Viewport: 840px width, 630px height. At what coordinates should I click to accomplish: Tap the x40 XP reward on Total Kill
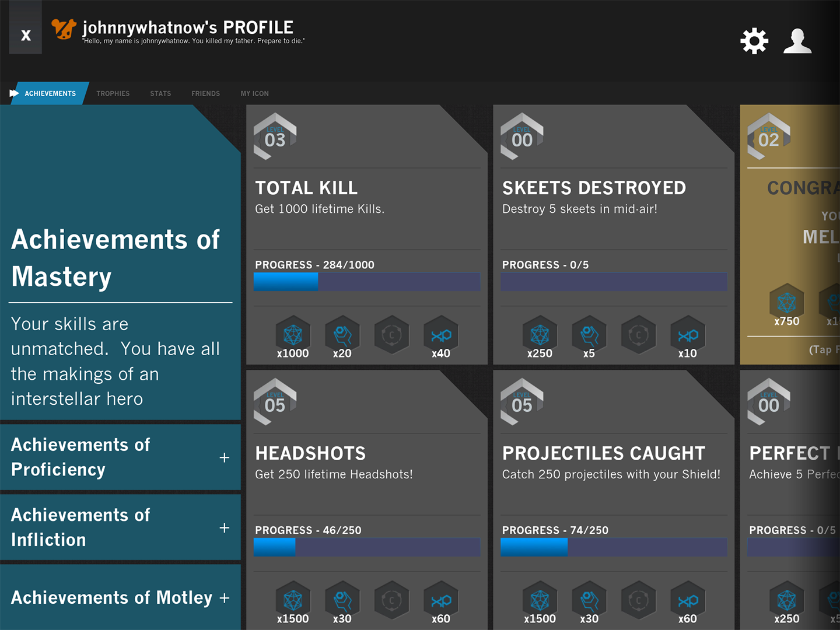(441, 335)
